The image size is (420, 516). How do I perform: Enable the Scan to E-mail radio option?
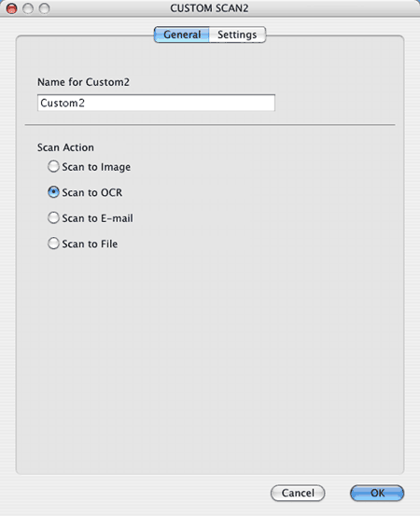[53, 217]
